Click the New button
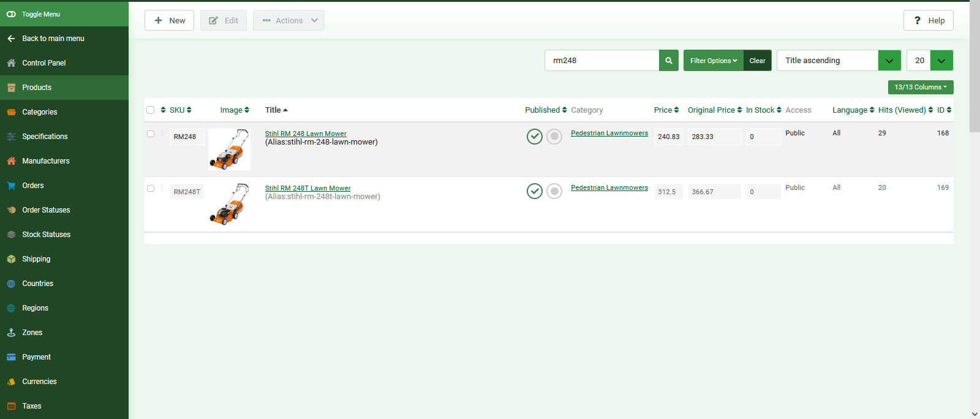The image size is (980, 419). pos(169,20)
